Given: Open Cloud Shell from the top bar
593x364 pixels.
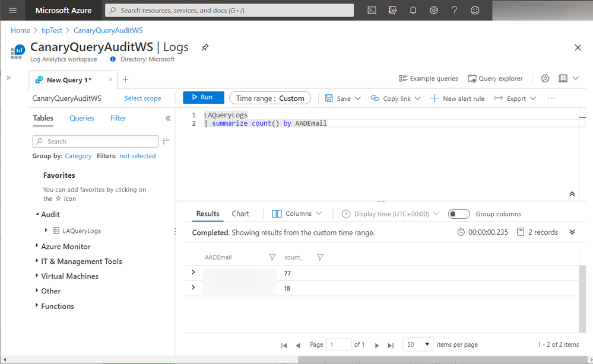Looking at the screenshot, I should [x=372, y=10].
